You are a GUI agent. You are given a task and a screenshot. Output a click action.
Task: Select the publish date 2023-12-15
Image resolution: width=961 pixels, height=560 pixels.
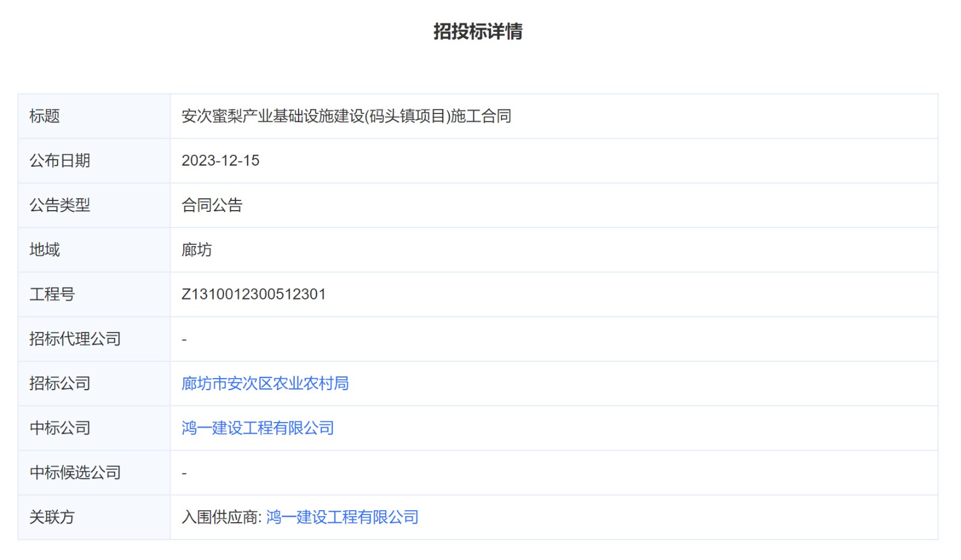[220, 161]
